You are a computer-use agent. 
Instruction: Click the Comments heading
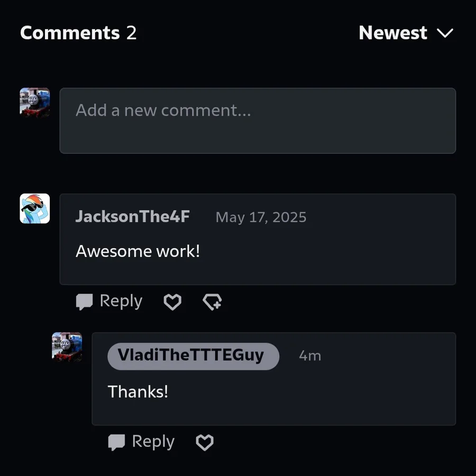pyautogui.click(x=70, y=32)
